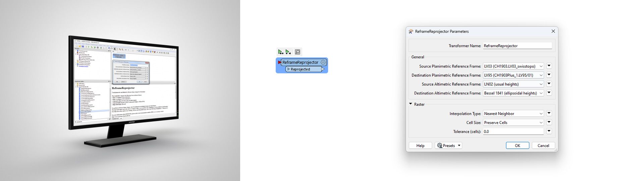
Task: Open the feature inspector magnifier icon
Action: [x=298, y=52]
